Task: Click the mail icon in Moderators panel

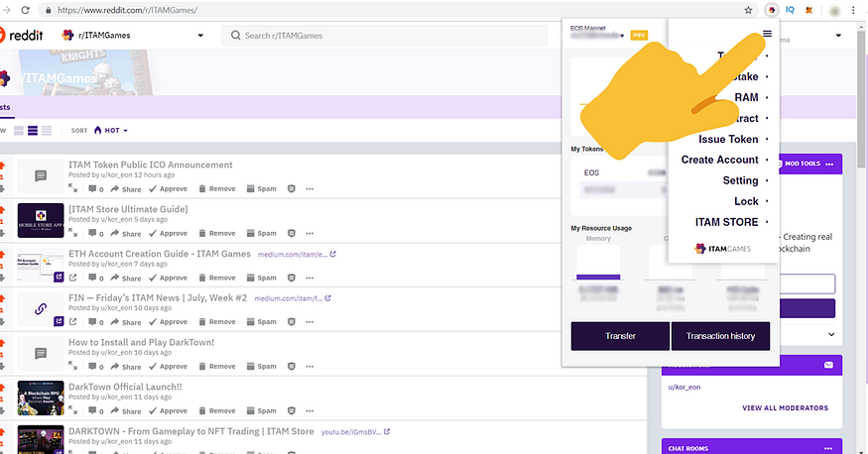Action: pos(828,365)
